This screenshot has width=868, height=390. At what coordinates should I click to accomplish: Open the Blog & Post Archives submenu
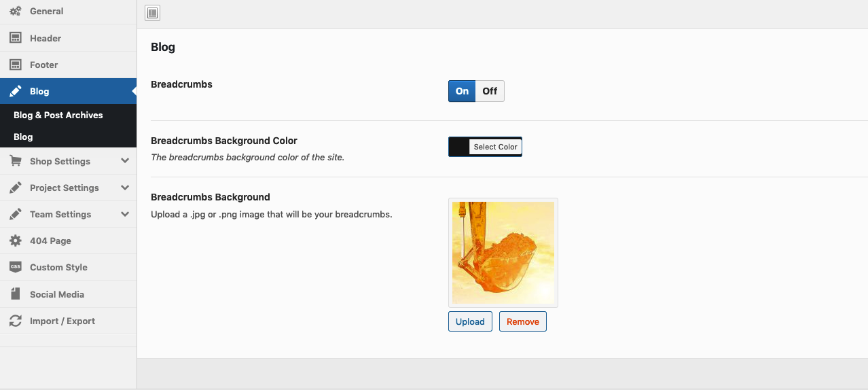point(58,115)
